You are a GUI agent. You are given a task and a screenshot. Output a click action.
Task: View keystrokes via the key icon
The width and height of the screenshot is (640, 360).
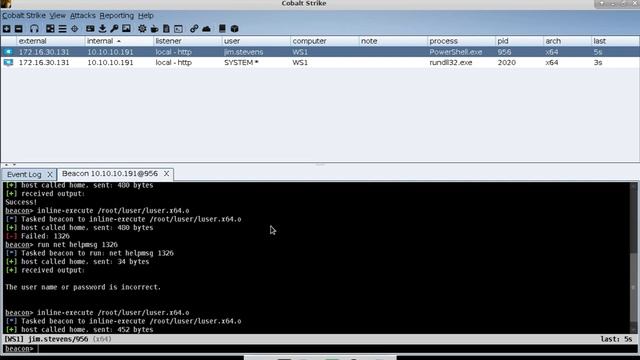tap(114, 29)
